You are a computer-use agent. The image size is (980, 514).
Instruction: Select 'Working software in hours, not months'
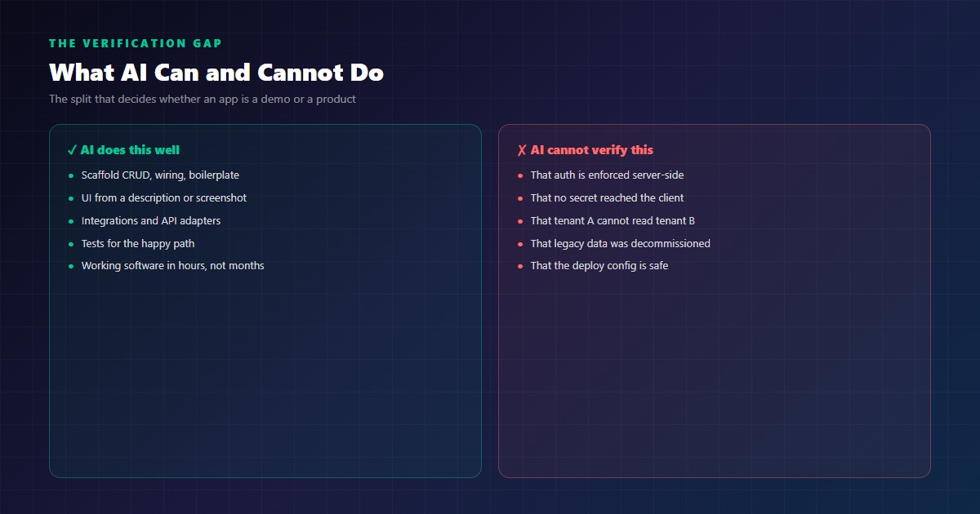click(x=173, y=266)
